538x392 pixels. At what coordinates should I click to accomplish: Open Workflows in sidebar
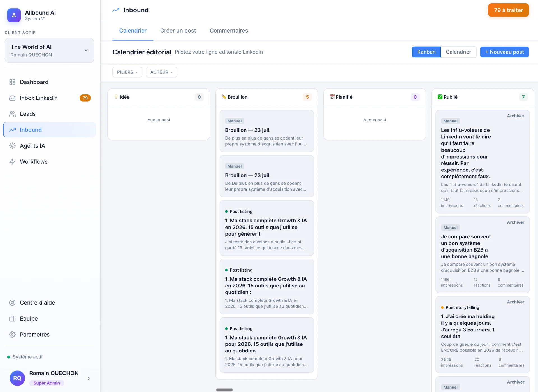[x=49, y=162]
